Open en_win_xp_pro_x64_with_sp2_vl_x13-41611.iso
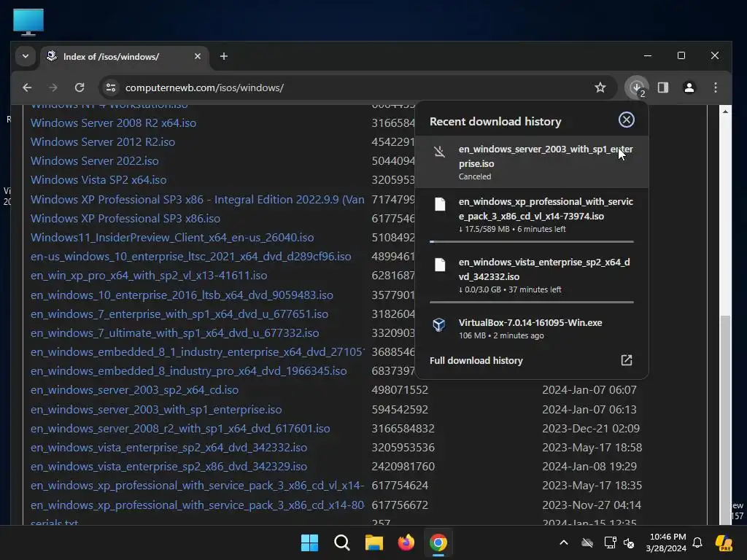Image resolution: width=747 pixels, height=560 pixels. point(149,276)
